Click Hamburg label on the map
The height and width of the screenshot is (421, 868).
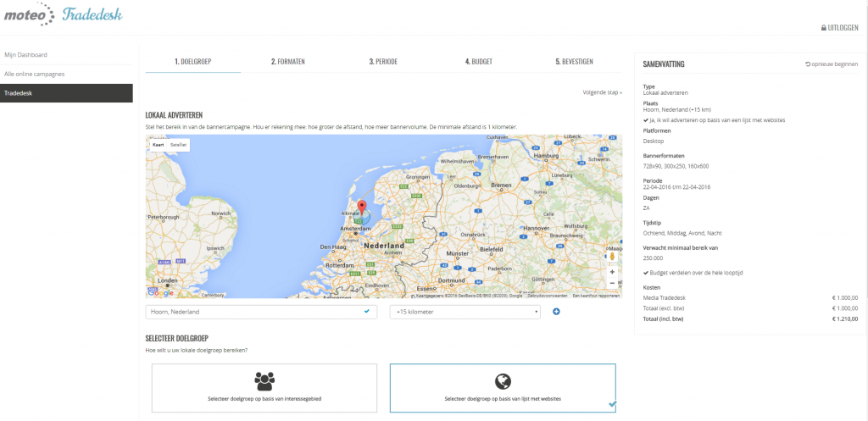[x=547, y=156]
